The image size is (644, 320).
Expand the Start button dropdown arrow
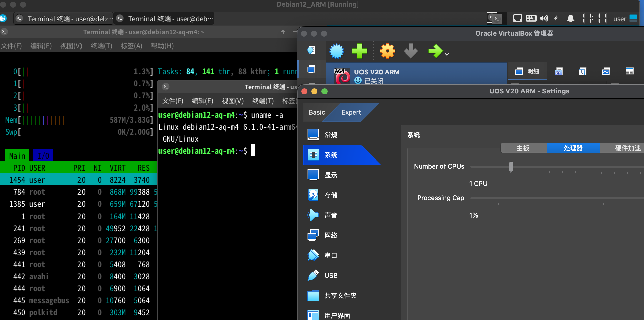click(x=447, y=54)
